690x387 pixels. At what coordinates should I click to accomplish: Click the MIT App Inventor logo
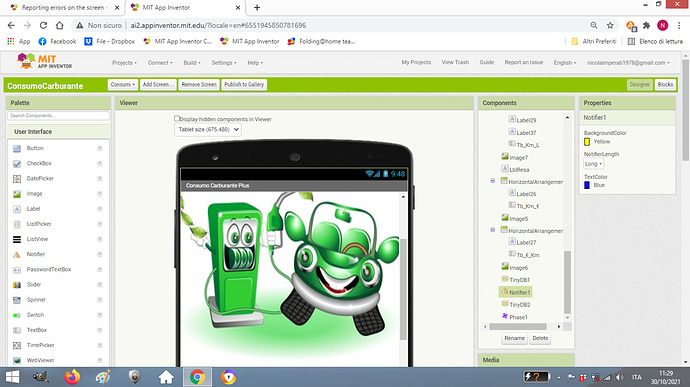tap(44, 61)
